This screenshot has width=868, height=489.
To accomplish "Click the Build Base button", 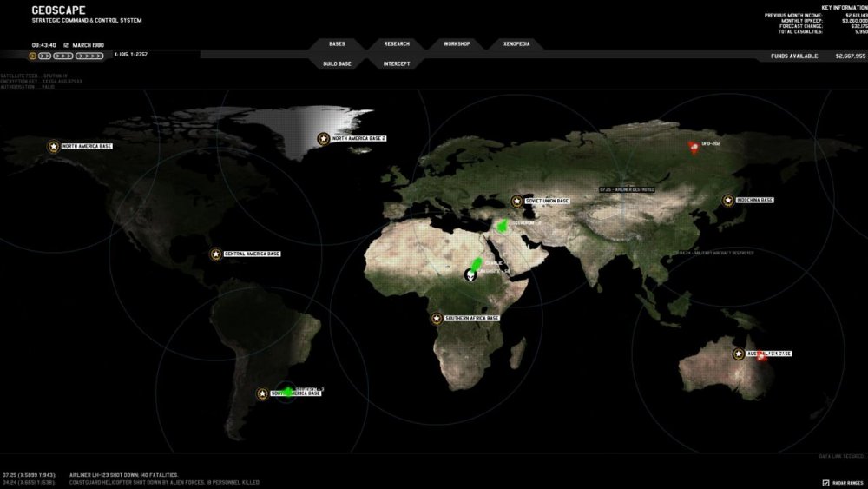I will [x=337, y=63].
